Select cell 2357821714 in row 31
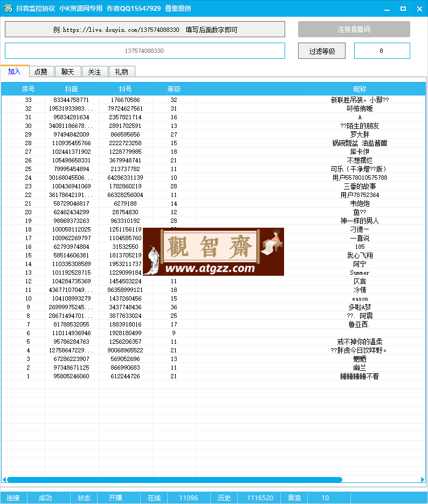Screen dimensions: 428x504 (125, 117)
